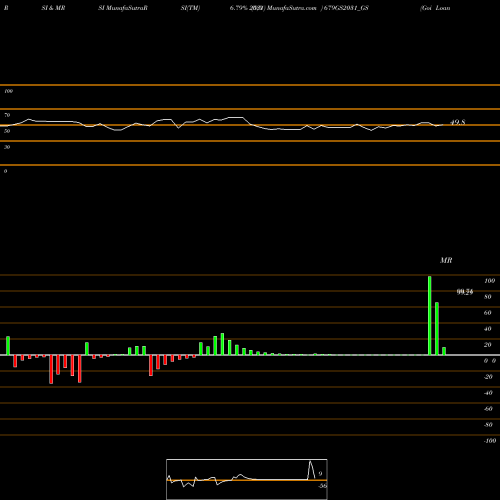Click the RSI axis label 50
The width and height of the screenshot is (500, 500).
pos(7,131)
